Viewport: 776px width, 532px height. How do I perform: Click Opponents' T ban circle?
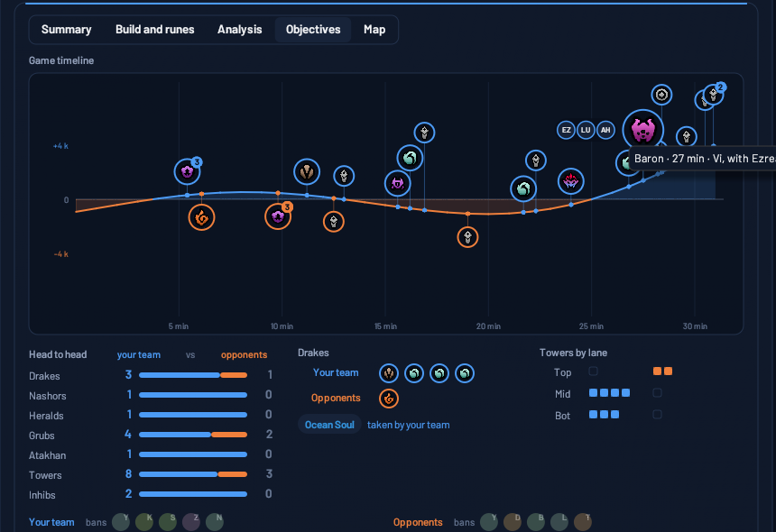583,522
